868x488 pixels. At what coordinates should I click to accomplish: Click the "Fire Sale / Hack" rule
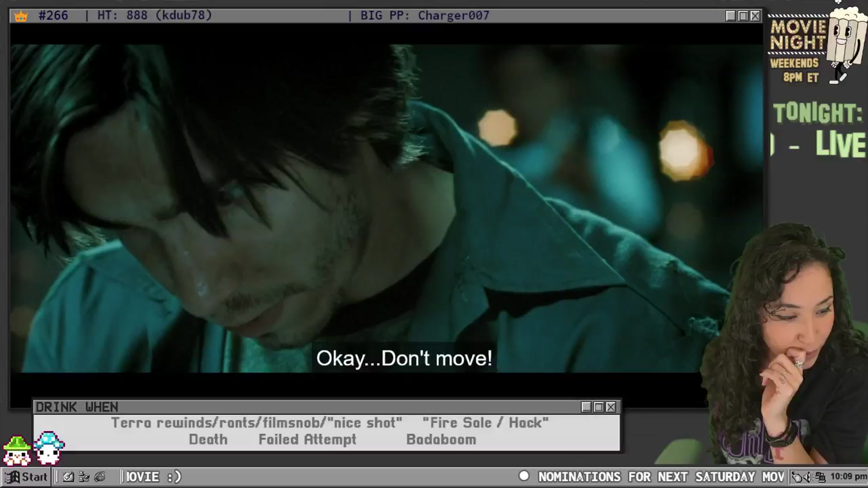coord(486,423)
